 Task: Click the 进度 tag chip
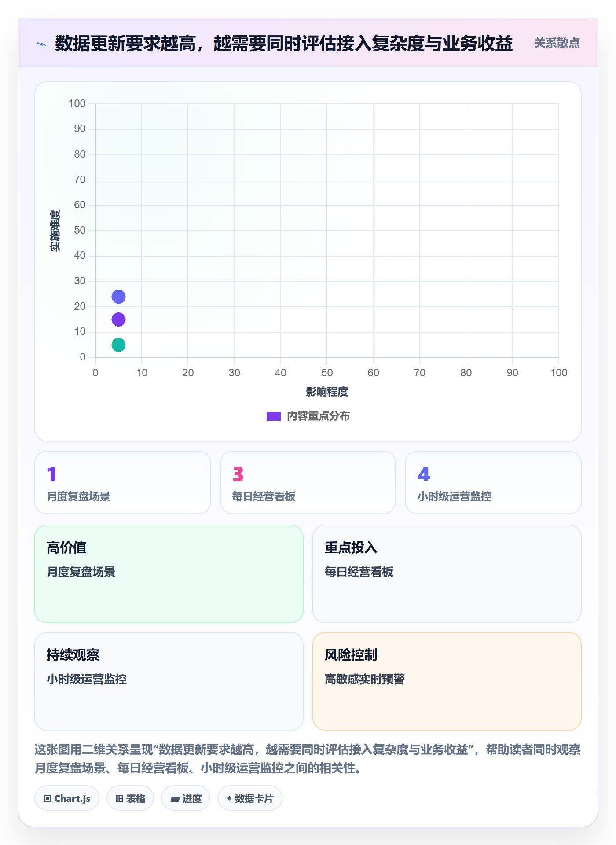pyautogui.click(x=186, y=798)
